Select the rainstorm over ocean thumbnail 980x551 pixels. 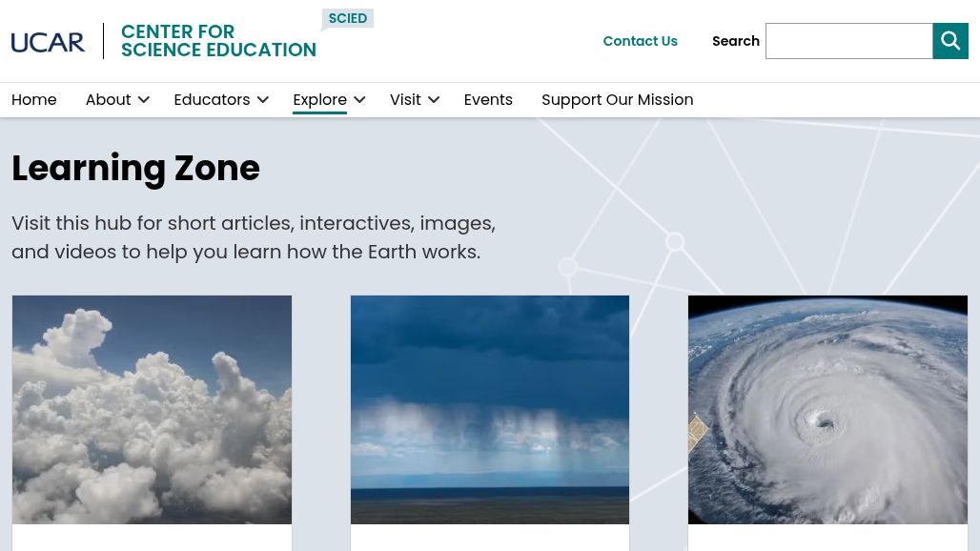(489, 409)
